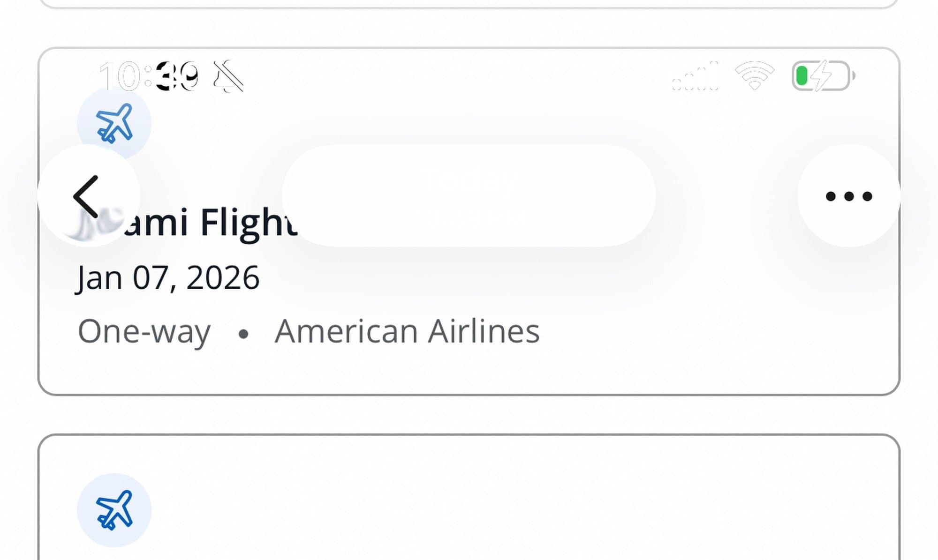Select the Jan 07, 2026 date

pyautogui.click(x=168, y=278)
